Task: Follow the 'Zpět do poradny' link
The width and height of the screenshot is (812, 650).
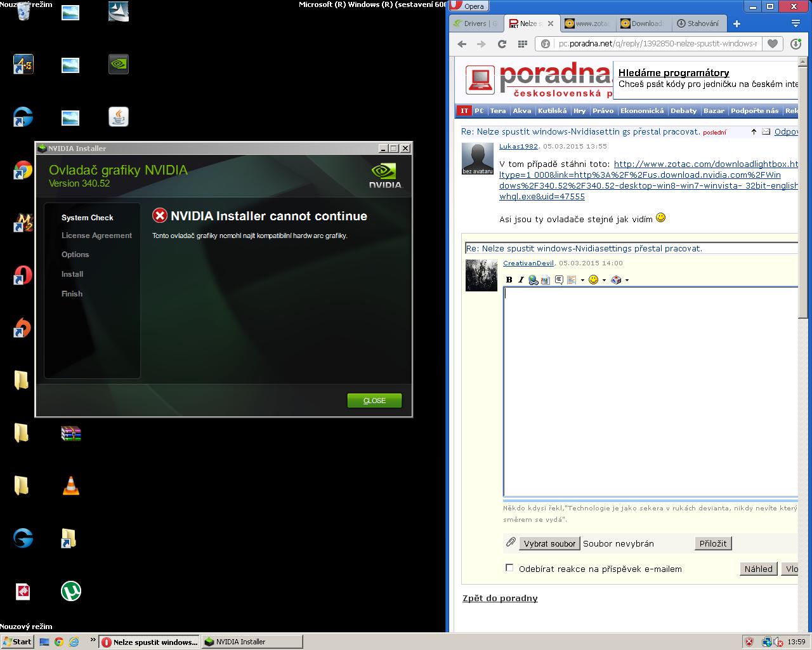Action: 500,598
